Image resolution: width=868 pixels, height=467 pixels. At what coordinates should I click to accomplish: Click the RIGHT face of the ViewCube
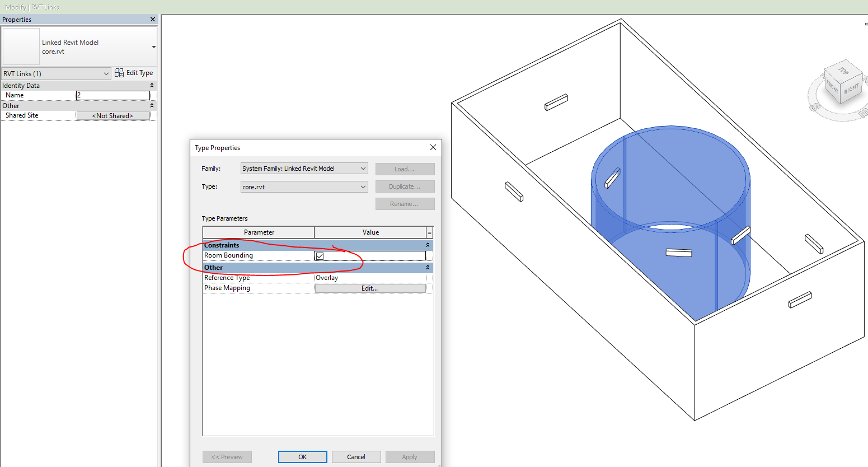[851, 90]
